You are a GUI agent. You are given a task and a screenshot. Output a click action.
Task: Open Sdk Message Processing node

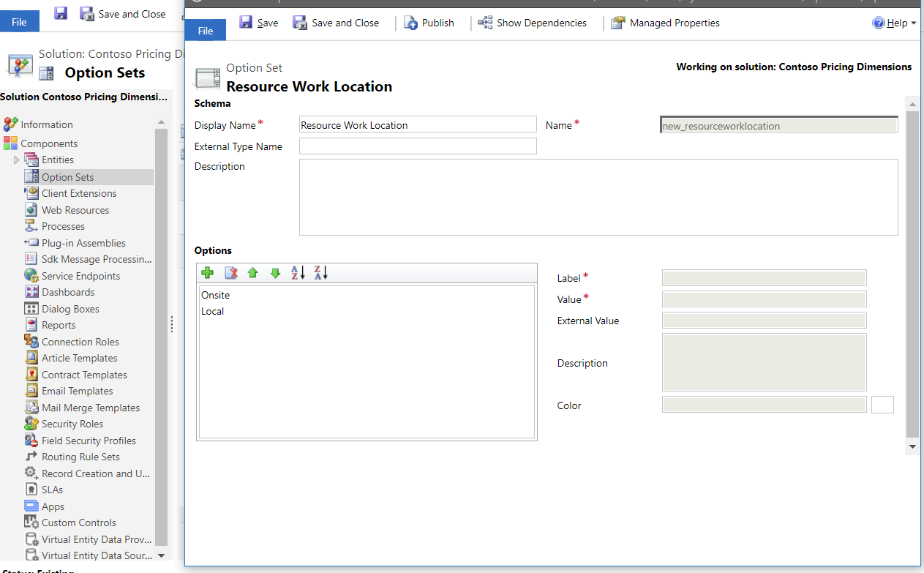coord(97,259)
